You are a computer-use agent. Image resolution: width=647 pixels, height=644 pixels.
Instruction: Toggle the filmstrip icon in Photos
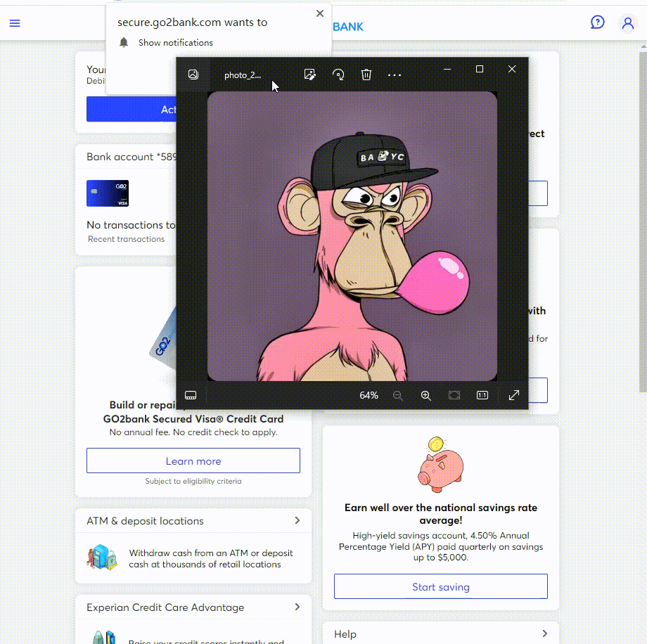[x=191, y=395]
